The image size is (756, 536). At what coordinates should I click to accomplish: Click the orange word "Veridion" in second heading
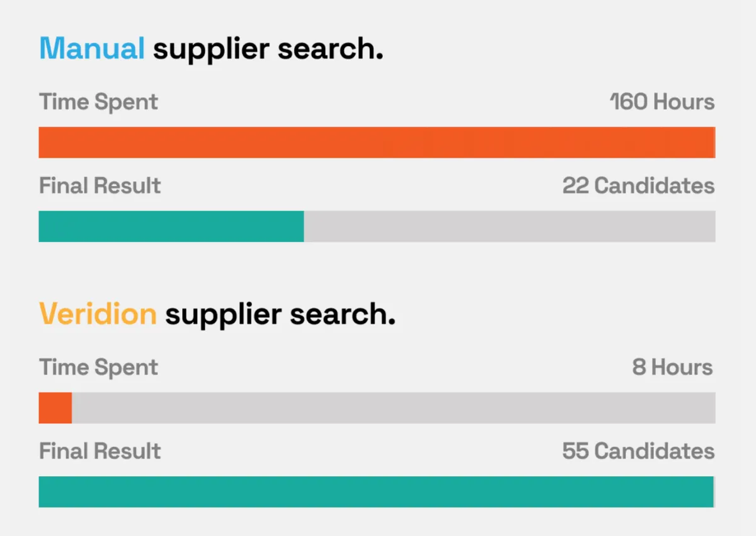click(98, 313)
